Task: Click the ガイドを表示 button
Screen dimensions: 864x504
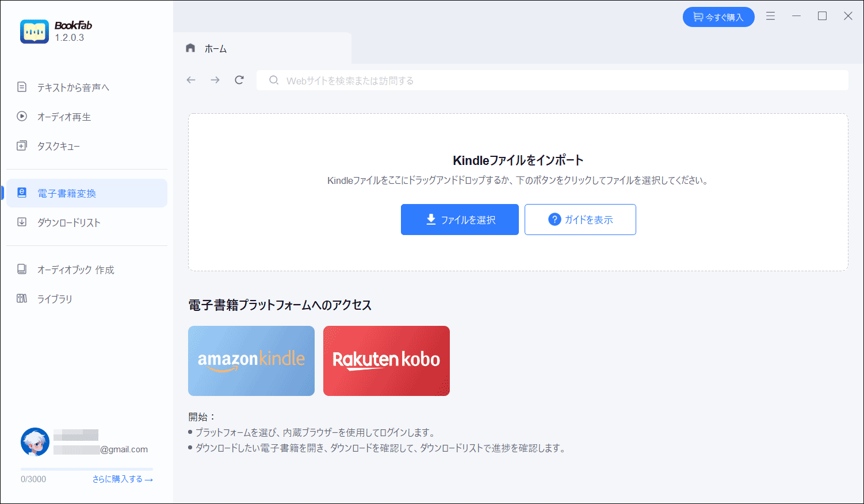Action: (x=580, y=220)
